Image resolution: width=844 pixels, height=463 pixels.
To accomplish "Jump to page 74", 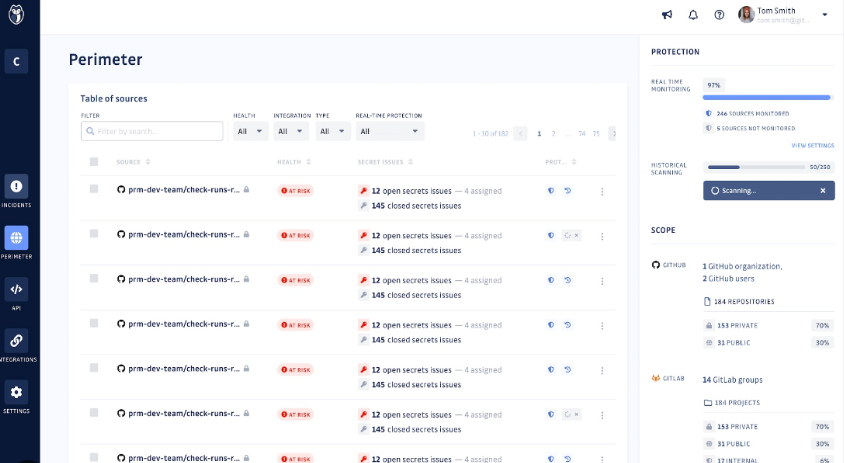I will coord(582,134).
